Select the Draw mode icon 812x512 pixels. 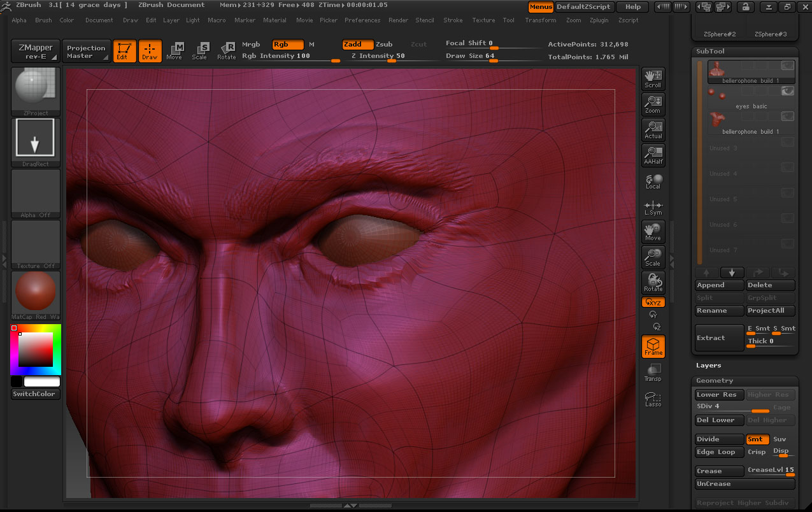click(150, 51)
